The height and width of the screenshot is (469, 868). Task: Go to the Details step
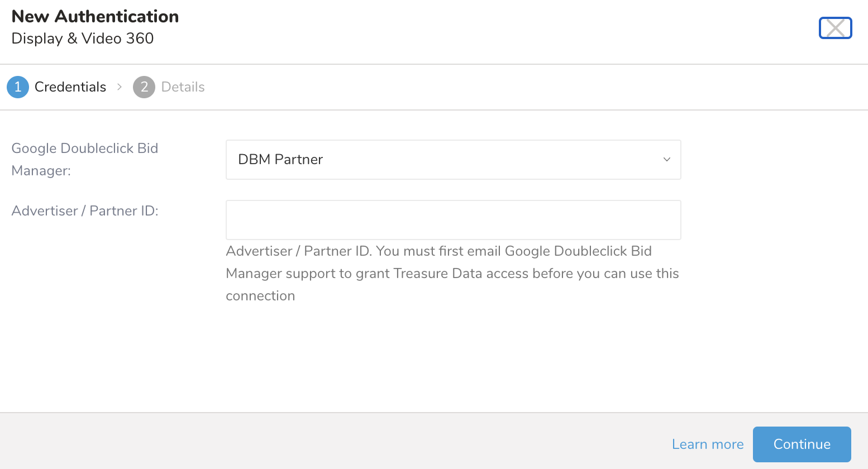point(183,87)
